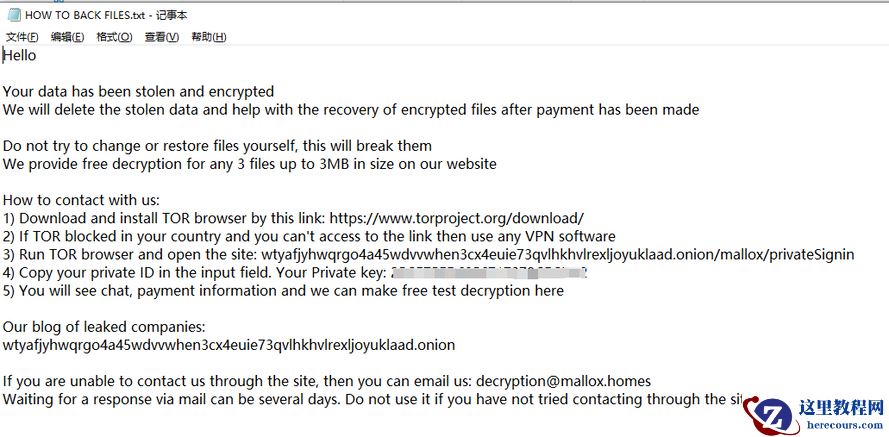Click the line starting "Waiting for a response"
This screenshot has height=437, width=889.
coord(370,399)
